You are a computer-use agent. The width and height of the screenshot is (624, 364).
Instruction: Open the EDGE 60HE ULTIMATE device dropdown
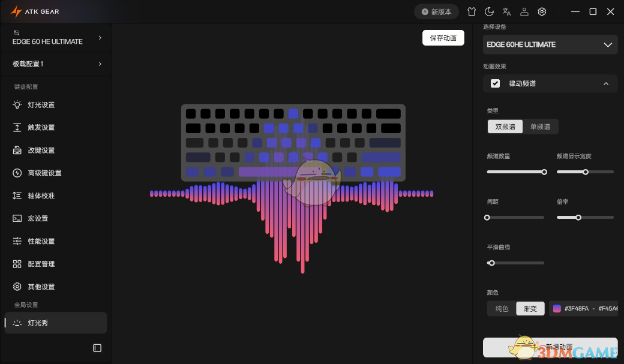tap(550, 44)
